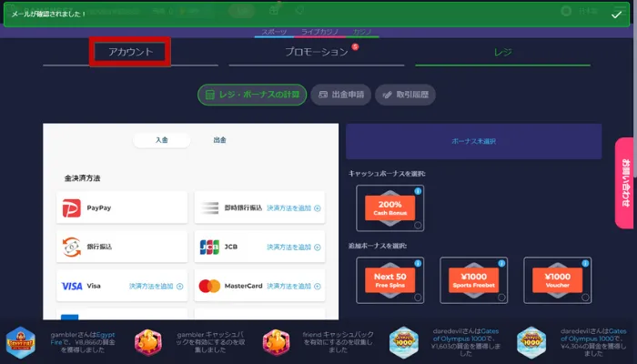Click Olympus 1000 badge beside ¥1,603 win

(404, 342)
